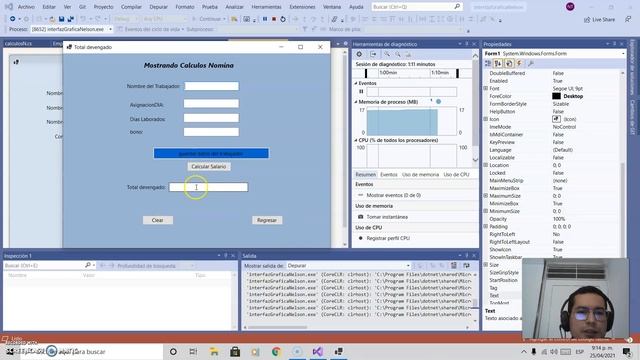Click the Task View taskbar icon
Viewport: 640px width, 360px height.
[x=193, y=351]
